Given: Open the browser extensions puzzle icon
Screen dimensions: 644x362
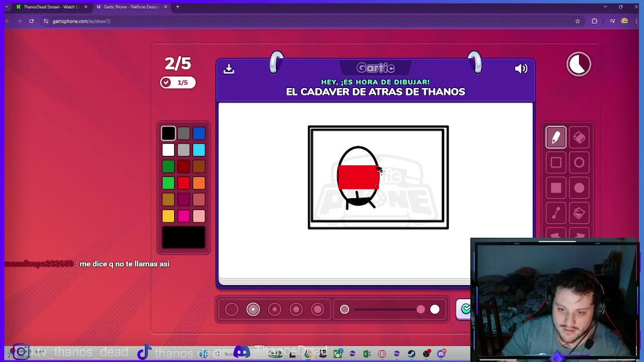Looking at the screenshot, I should (595, 21).
